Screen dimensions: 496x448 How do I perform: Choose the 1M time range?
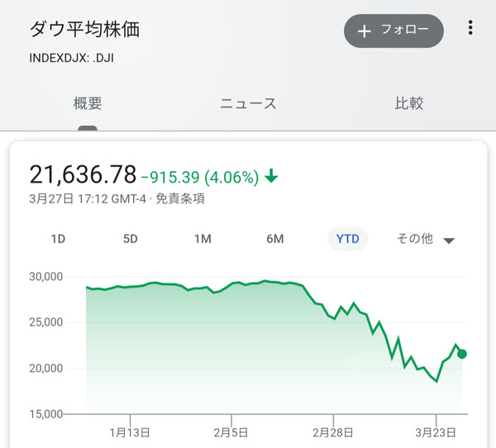tap(203, 239)
